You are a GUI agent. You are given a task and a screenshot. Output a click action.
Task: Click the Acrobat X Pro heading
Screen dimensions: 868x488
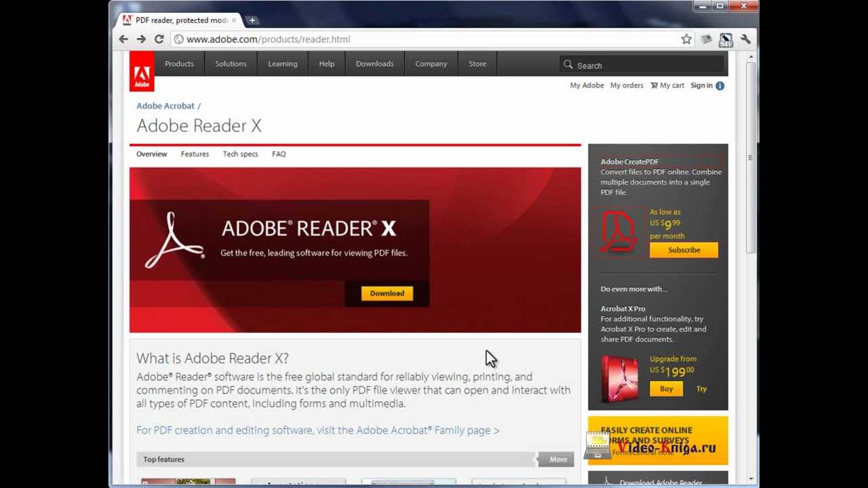pos(623,309)
